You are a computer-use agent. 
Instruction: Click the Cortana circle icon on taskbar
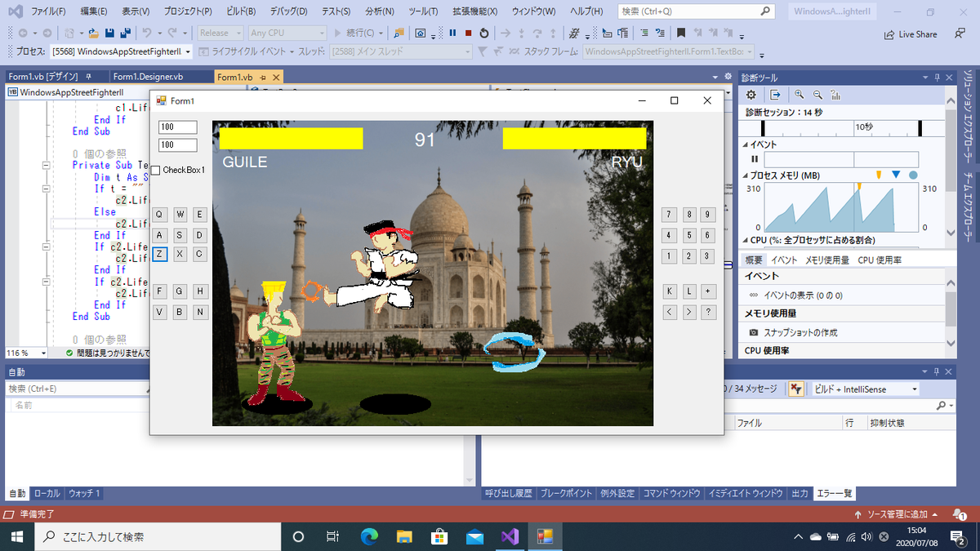pos(298,536)
